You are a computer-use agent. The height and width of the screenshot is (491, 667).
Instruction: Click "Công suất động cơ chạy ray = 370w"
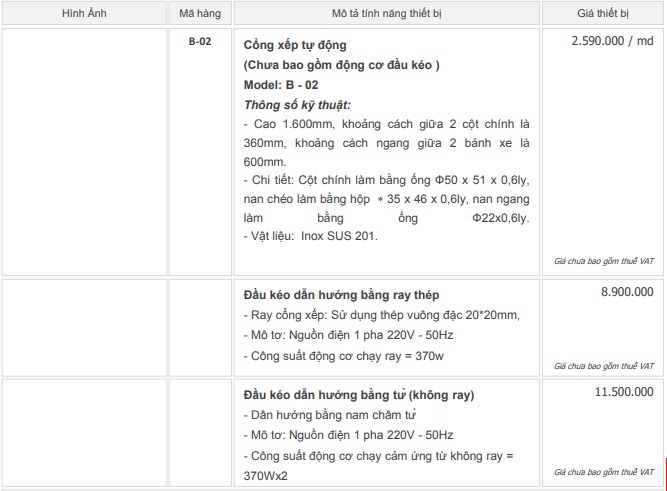[x=345, y=355]
